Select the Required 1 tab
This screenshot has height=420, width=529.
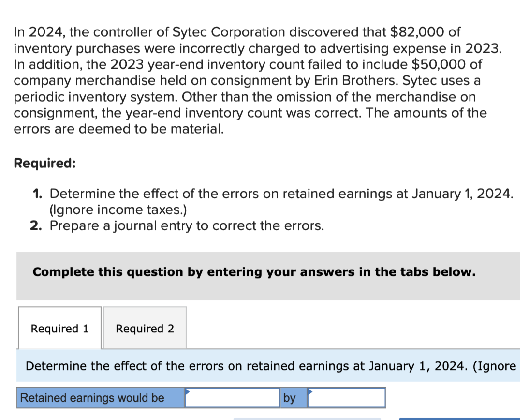[59, 329]
